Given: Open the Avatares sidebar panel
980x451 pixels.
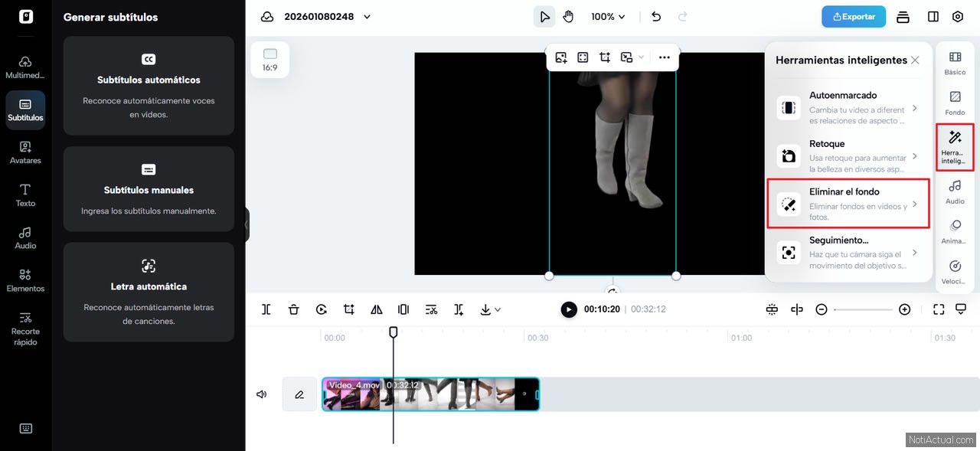Looking at the screenshot, I should pos(25,152).
